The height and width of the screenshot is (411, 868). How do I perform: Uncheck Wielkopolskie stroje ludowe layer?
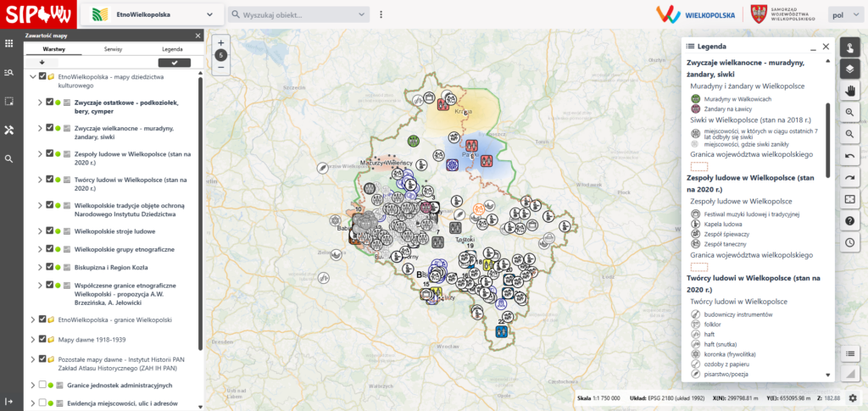[50, 230]
